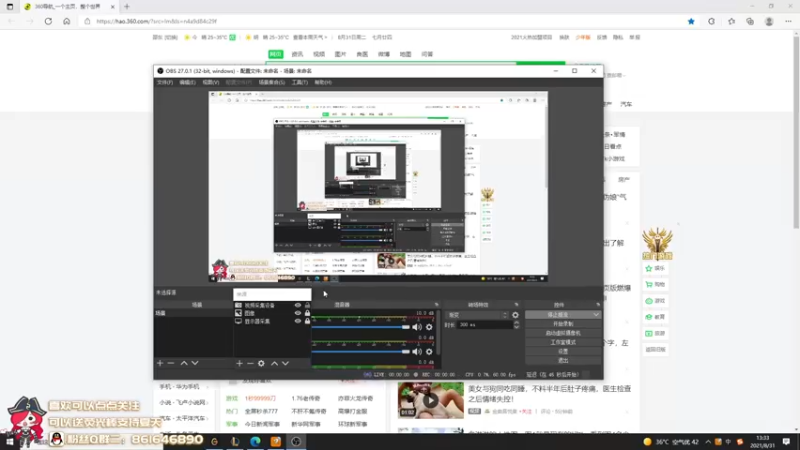Open 场景集合(S) menu in OBS
Screen dimensions: 800x450
click(271, 82)
